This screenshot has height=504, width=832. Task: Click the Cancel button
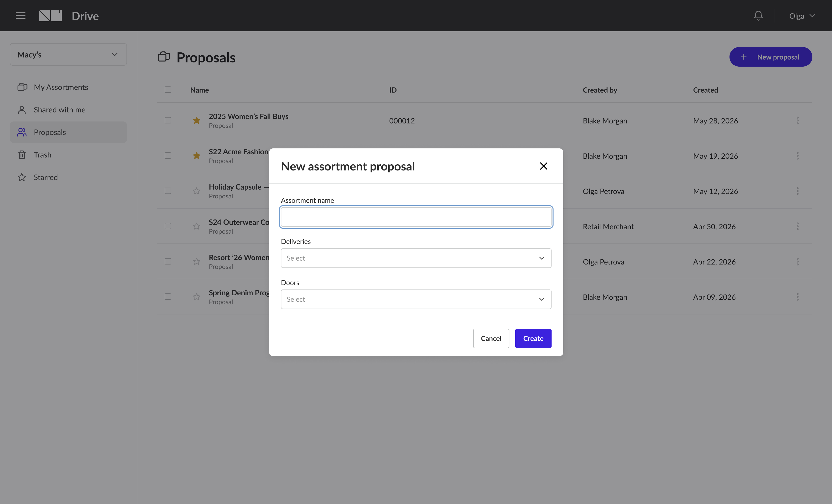[x=491, y=338]
